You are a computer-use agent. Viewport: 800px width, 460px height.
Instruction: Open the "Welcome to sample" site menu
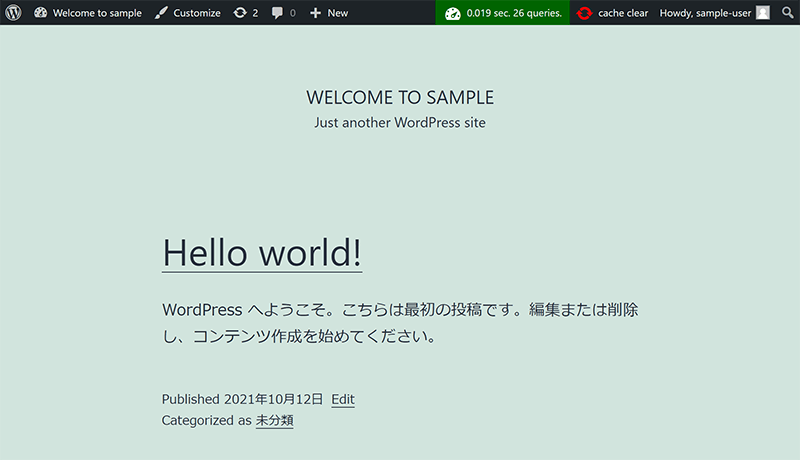coord(97,13)
